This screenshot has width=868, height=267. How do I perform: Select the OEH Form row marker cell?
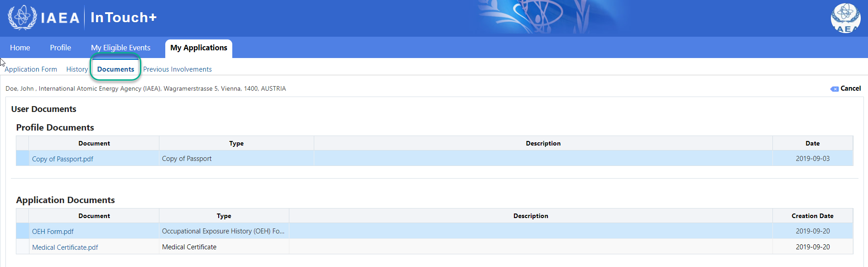pos(22,231)
